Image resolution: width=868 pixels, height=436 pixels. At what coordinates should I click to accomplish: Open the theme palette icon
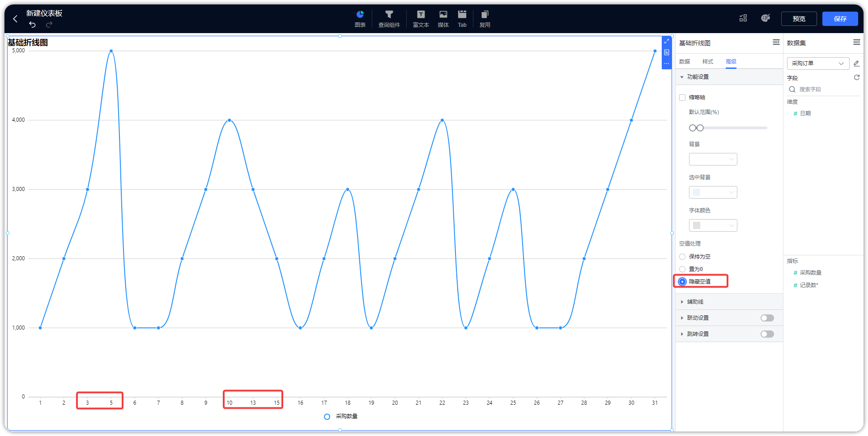766,18
